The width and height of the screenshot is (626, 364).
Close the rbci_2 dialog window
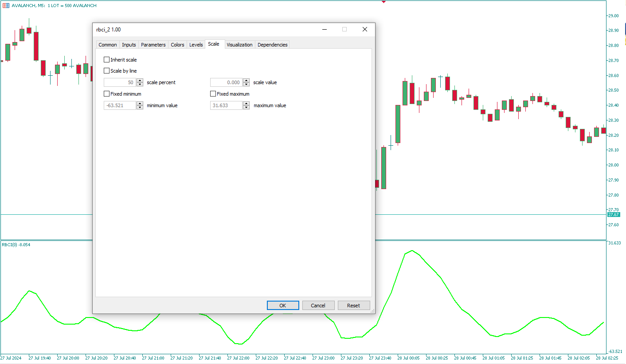[364, 30]
